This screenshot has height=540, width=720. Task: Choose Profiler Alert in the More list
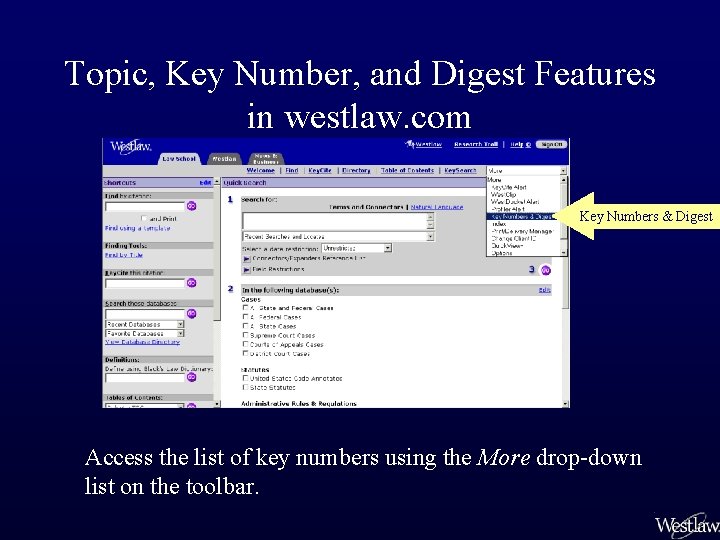[x=508, y=209]
